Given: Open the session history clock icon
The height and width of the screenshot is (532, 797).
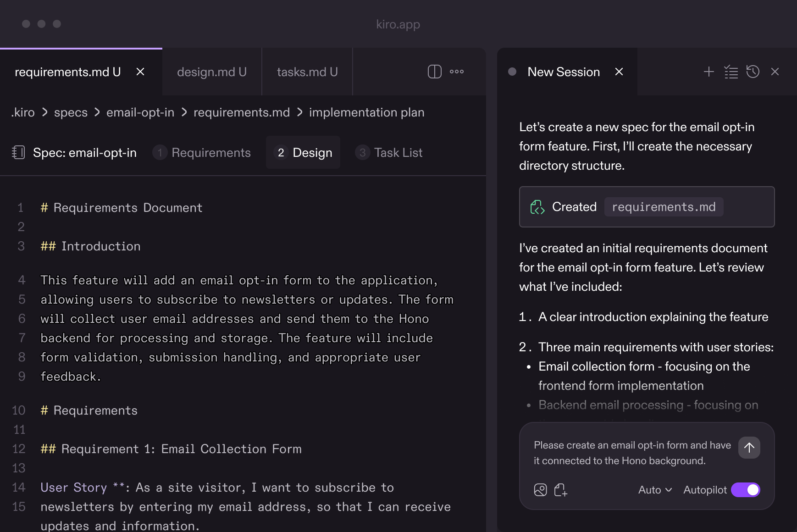Looking at the screenshot, I should tap(753, 72).
